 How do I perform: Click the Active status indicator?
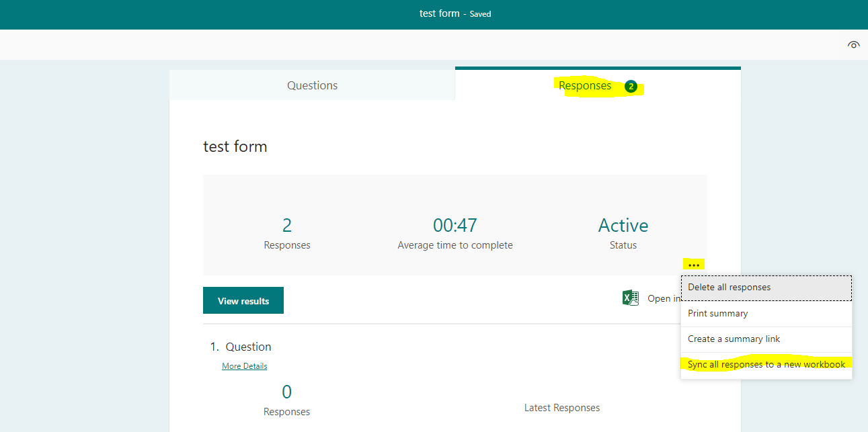pos(623,225)
